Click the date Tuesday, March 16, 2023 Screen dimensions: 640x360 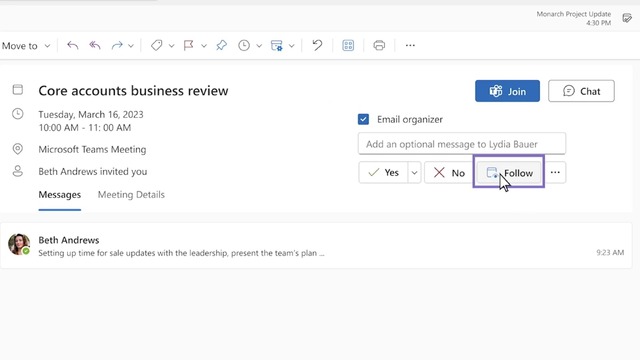tap(91, 114)
